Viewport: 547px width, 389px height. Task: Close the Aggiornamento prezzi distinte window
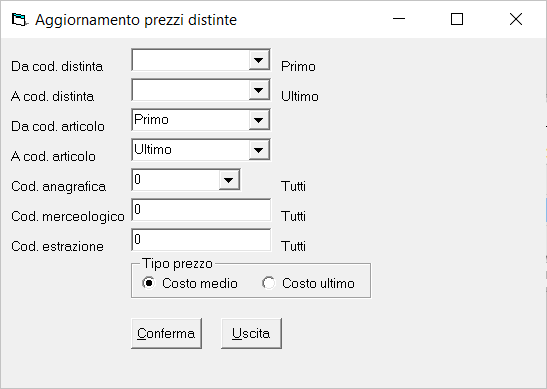click(x=516, y=19)
